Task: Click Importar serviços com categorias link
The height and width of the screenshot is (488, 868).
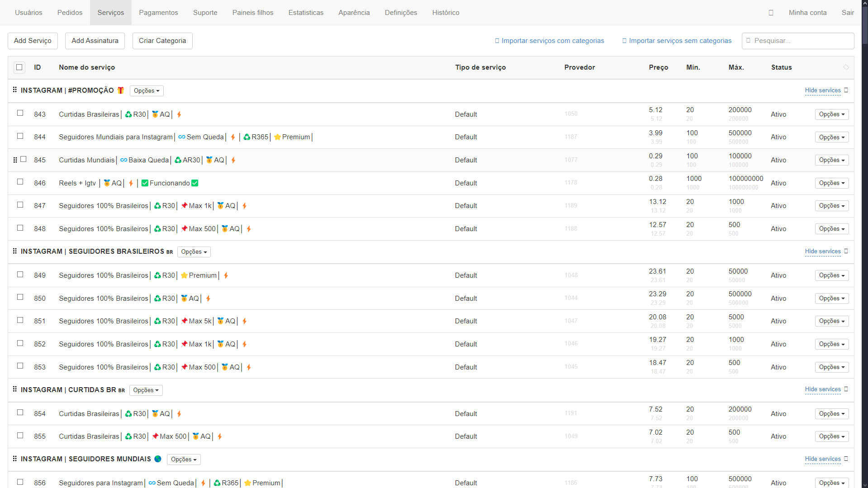Action: [552, 41]
